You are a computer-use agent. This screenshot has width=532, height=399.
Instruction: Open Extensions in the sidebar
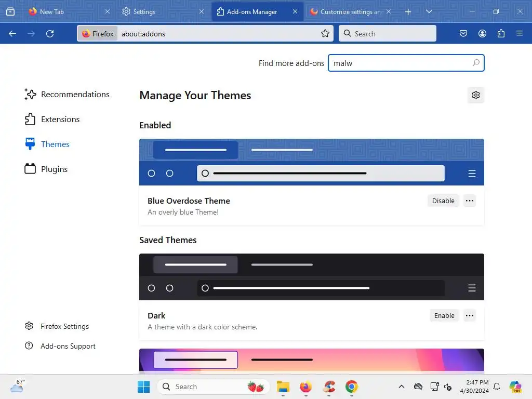pyautogui.click(x=52, y=119)
